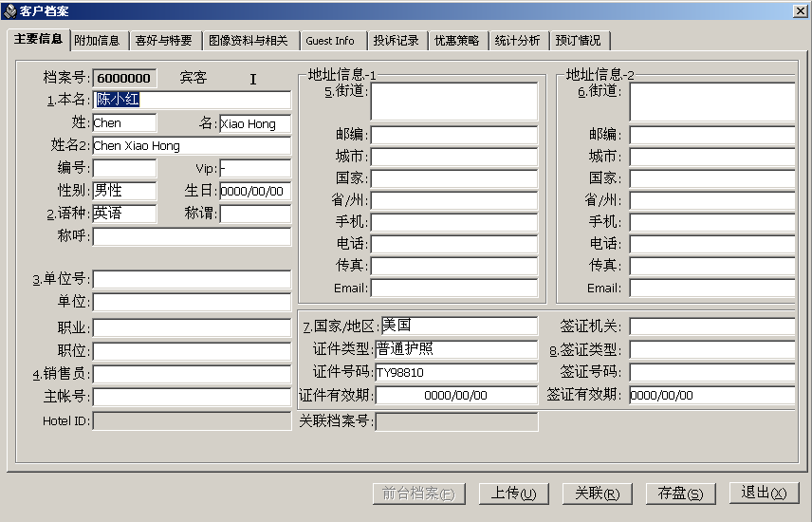Click the 生日 date input field
The width and height of the screenshot is (812, 522).
[x=254, y=191]
